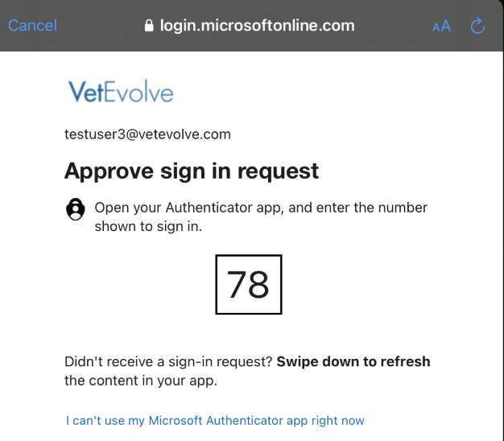Click the testuser3@vetevolve.com account email
The height and width of the screenshot is (441, 504).
[x=147, y=134]
